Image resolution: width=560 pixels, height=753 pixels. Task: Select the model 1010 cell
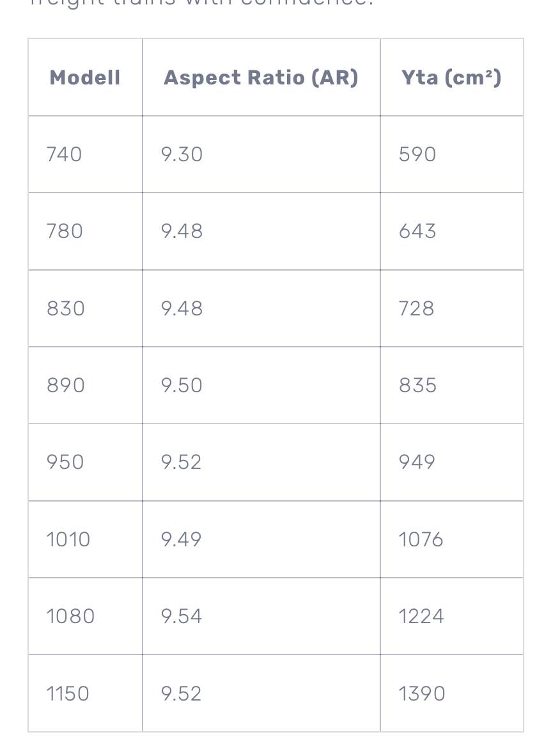68,539
